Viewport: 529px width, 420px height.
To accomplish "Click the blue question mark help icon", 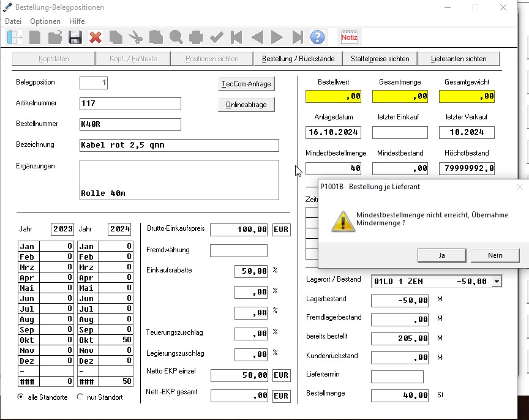I will coord(317,37).
